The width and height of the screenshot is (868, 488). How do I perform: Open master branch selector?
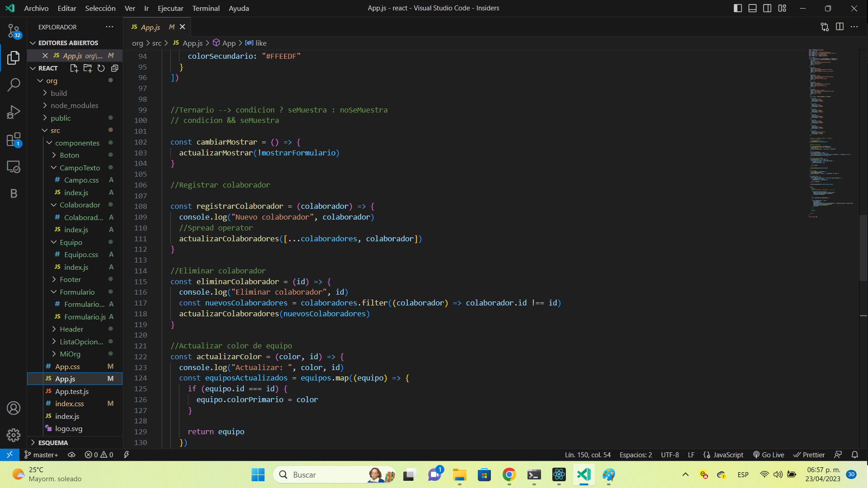41,455
